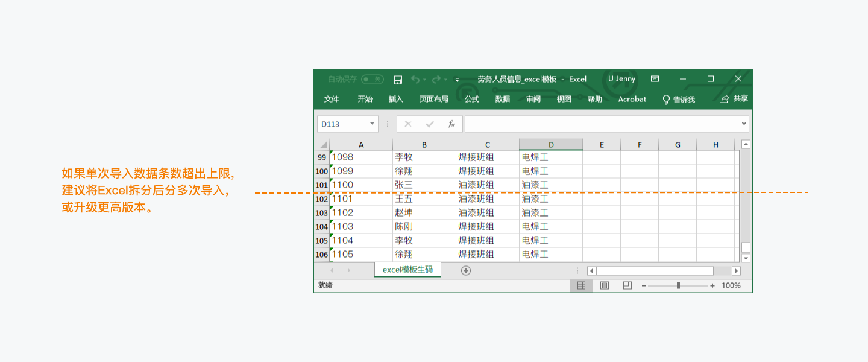Click cell containing 1098

[361, 157]
